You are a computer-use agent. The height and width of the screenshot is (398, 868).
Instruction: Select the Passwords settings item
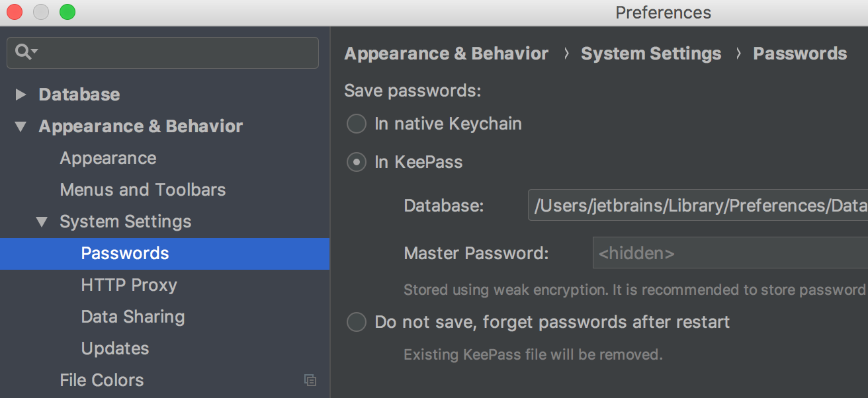click(x=165, y=253)
